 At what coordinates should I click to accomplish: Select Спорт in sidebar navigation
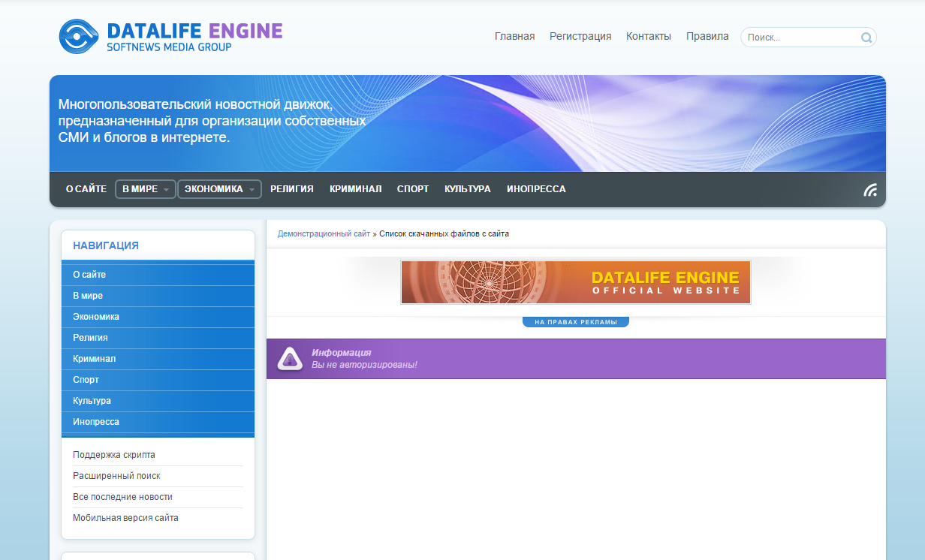click(x=158, y=380)
